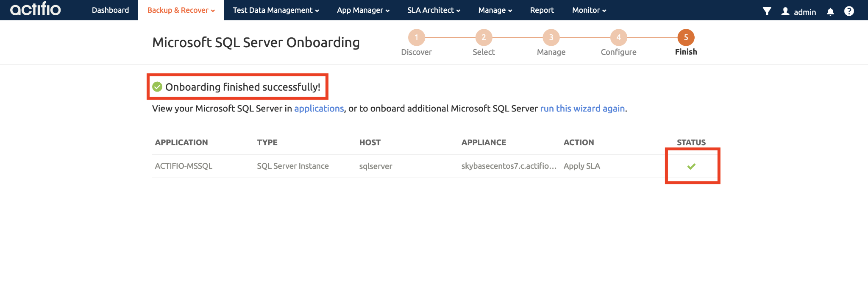Sort by TYPE column header
The image size is (868, 285).
click(x=267, y=142)
